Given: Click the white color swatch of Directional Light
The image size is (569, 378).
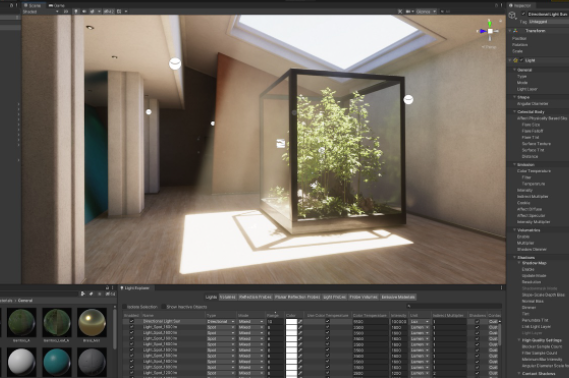Looking at the screenshot, I should point(291,322).
